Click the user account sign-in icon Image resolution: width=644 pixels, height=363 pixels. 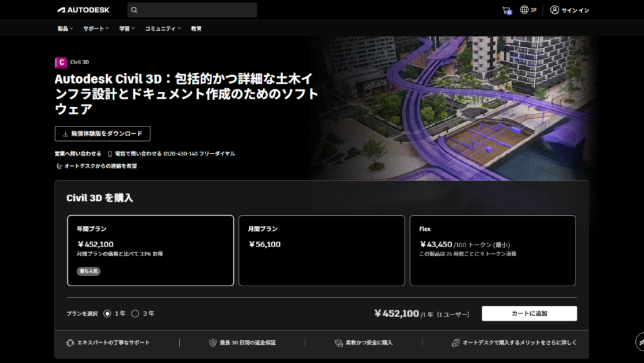[x=555, y=10]
